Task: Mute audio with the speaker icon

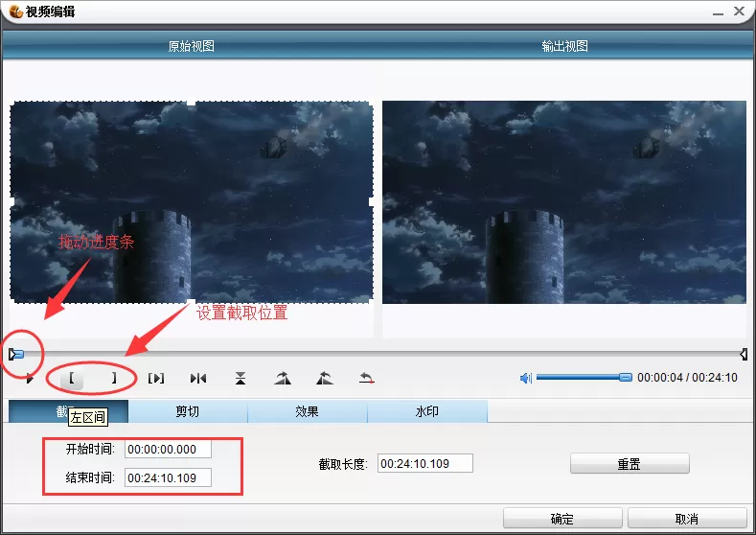Action: point(525,378)
